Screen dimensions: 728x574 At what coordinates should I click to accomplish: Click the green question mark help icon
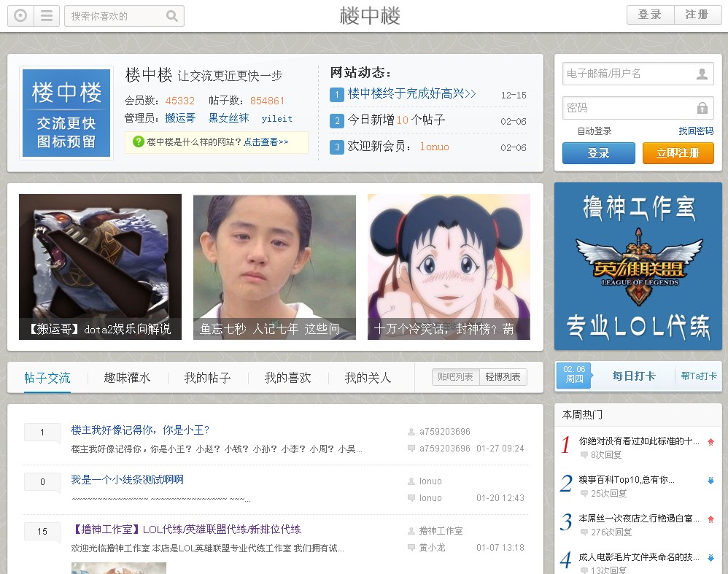pos(138,142)
